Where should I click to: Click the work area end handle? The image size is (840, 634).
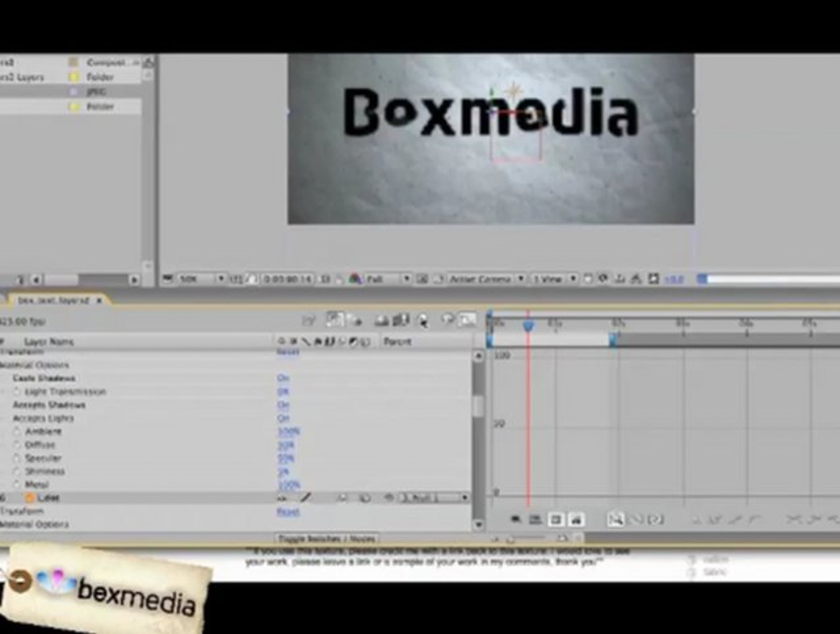pyautogui.click(x=613, y=340)
